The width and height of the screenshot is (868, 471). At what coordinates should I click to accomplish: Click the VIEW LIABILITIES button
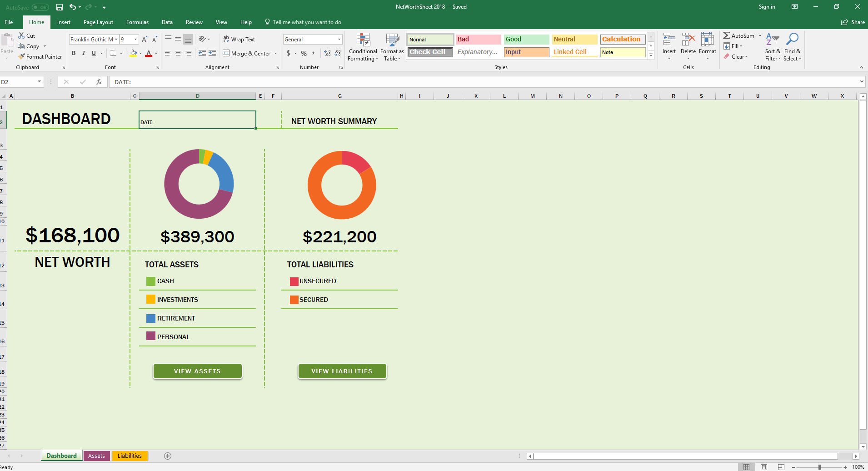point(342,371)
